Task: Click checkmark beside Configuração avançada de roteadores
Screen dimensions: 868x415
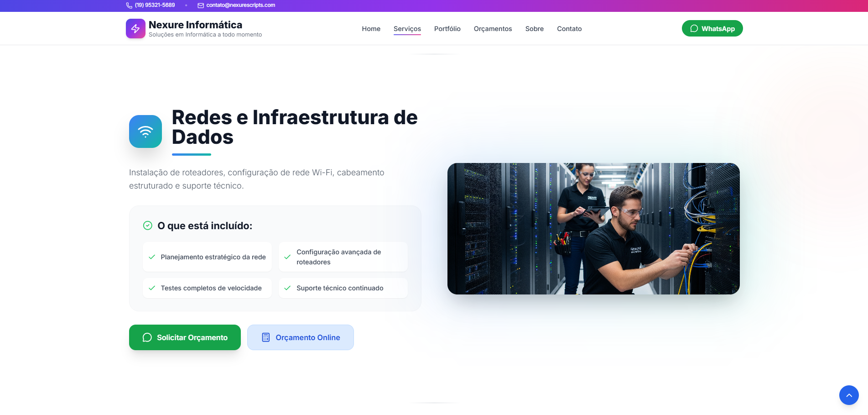Action: (x=287, y=257)
